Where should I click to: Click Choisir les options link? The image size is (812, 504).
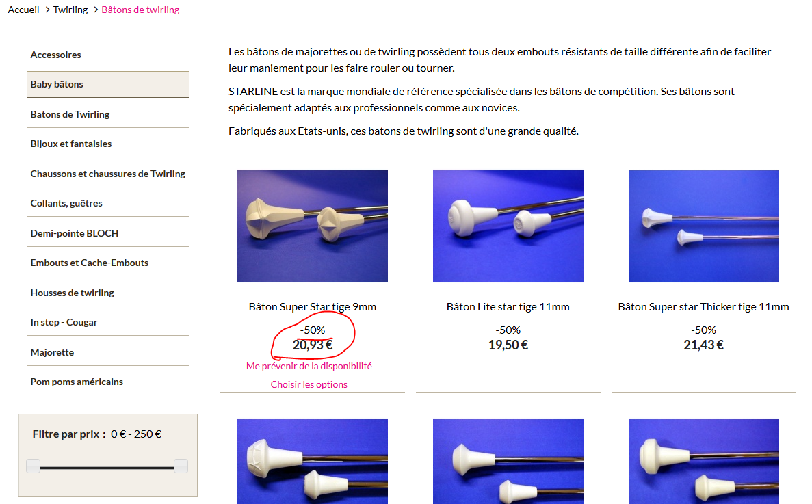309,384
